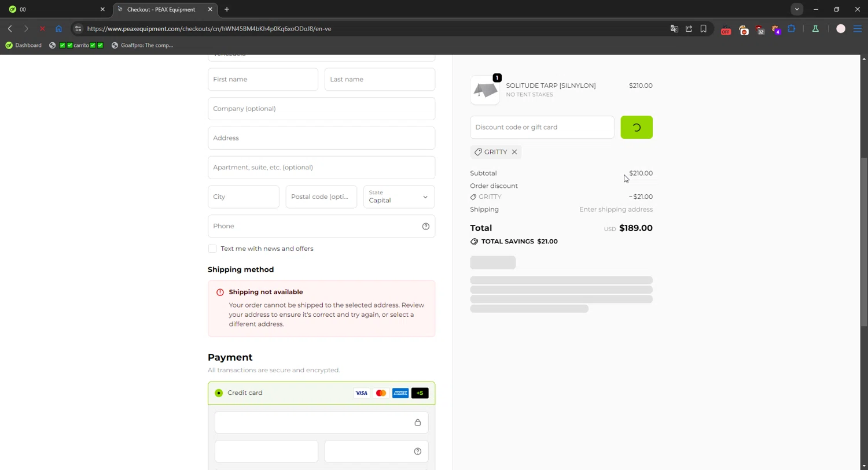Image resolution: width=868 pixels, height=470 pixels.
Task: Focus the Address field
Action: pyautogui.click(x=321, y=138)
